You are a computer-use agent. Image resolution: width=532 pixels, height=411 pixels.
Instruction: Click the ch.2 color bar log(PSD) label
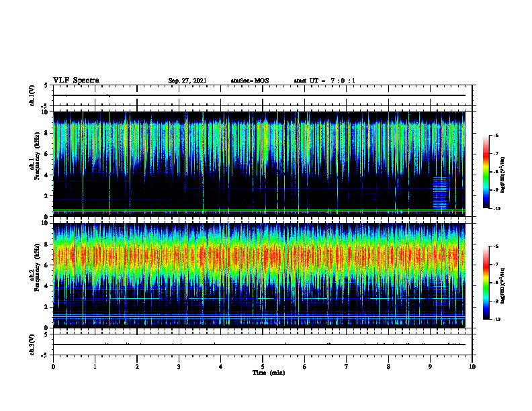503,285
